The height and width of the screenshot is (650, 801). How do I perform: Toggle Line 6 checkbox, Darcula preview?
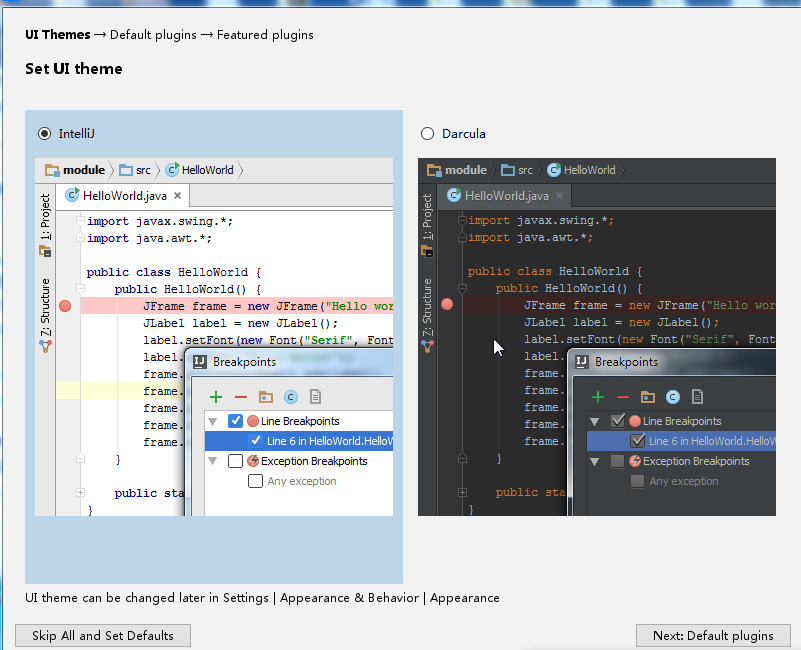click(x=638, y=441)
